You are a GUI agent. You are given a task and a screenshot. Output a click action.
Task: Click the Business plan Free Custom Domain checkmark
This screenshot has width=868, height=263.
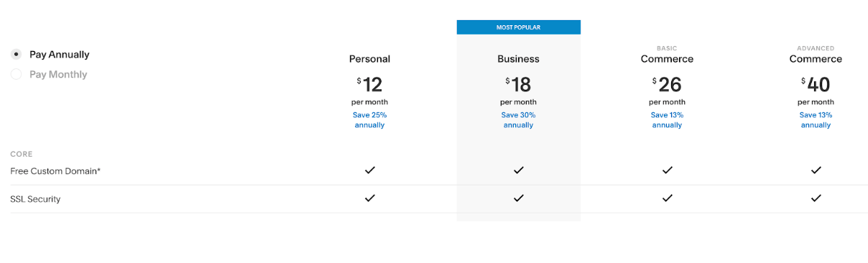coord(519,170)
